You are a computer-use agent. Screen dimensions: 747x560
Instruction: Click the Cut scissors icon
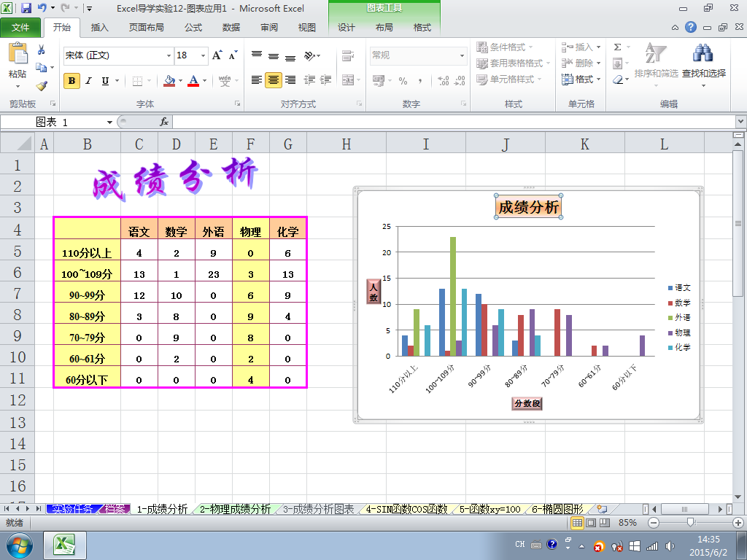42,50
